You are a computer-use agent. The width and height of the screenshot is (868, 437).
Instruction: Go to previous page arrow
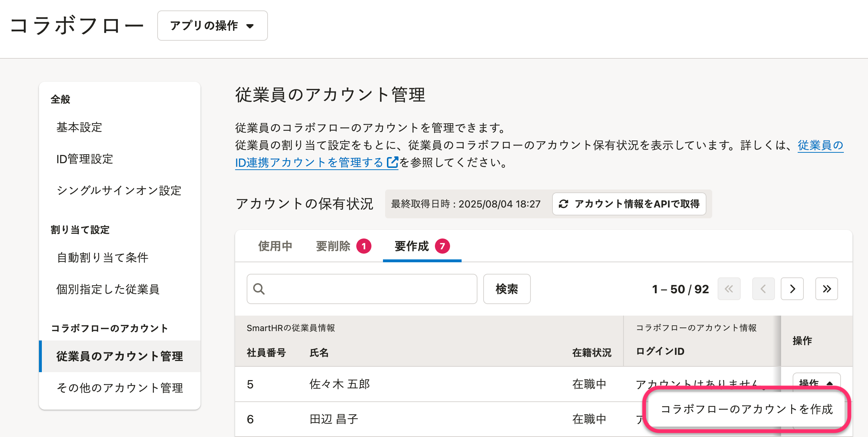[763, 289]
